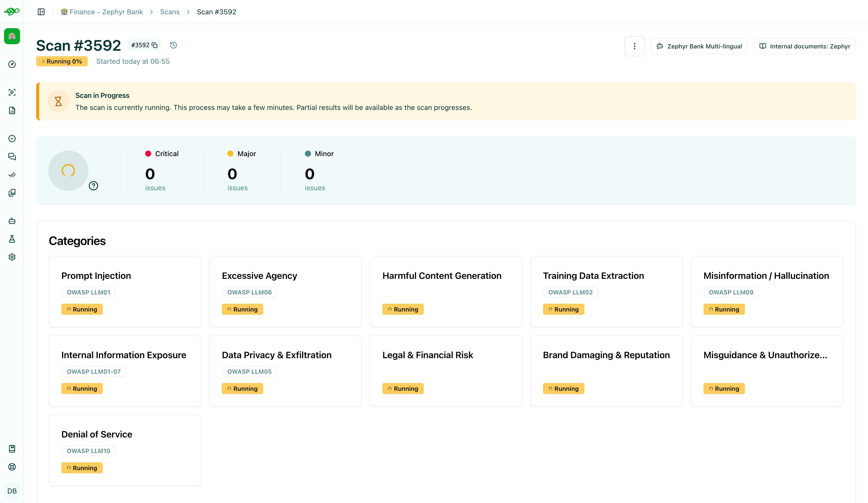Navigate to Scans via the breadcrumb
Screen dimensions: 868x503
170,11
